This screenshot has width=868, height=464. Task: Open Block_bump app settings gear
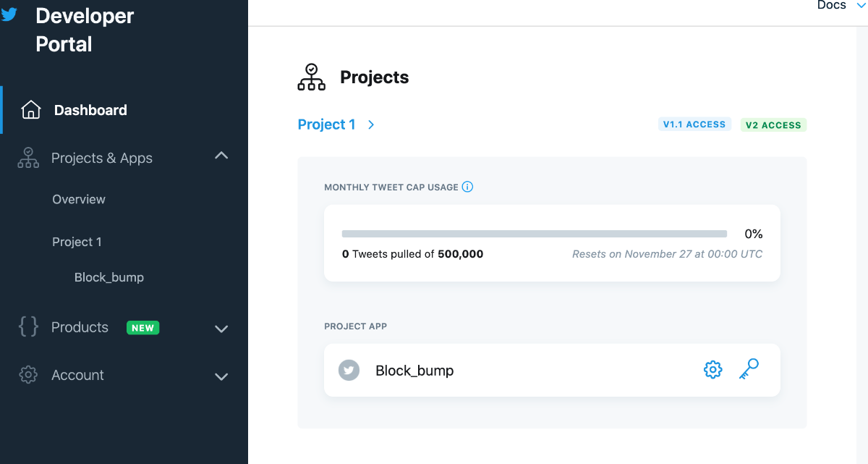[713, 370]
